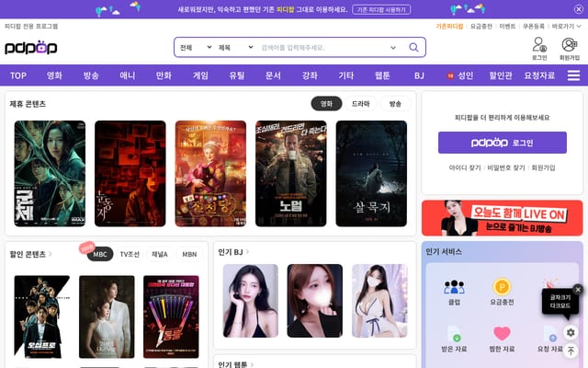Select the 채널A channel filter
The image size is (588, 368).
[159, 254]
